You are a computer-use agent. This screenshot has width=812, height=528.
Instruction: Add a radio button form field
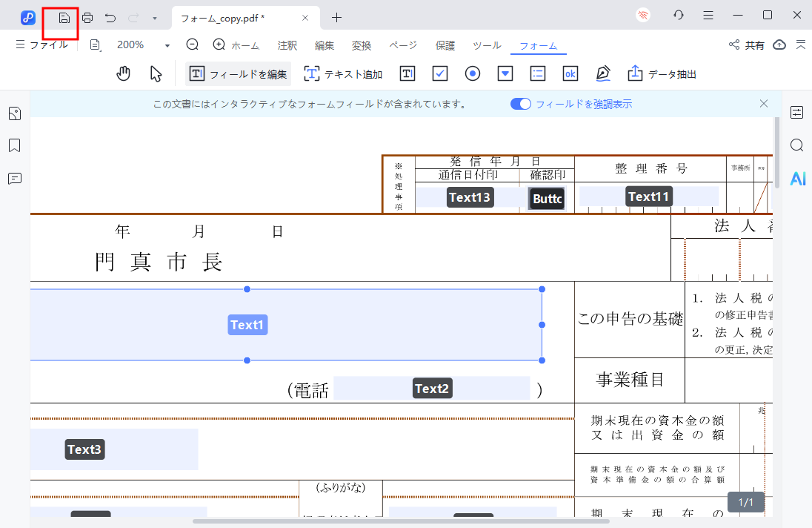coord(473,73)
